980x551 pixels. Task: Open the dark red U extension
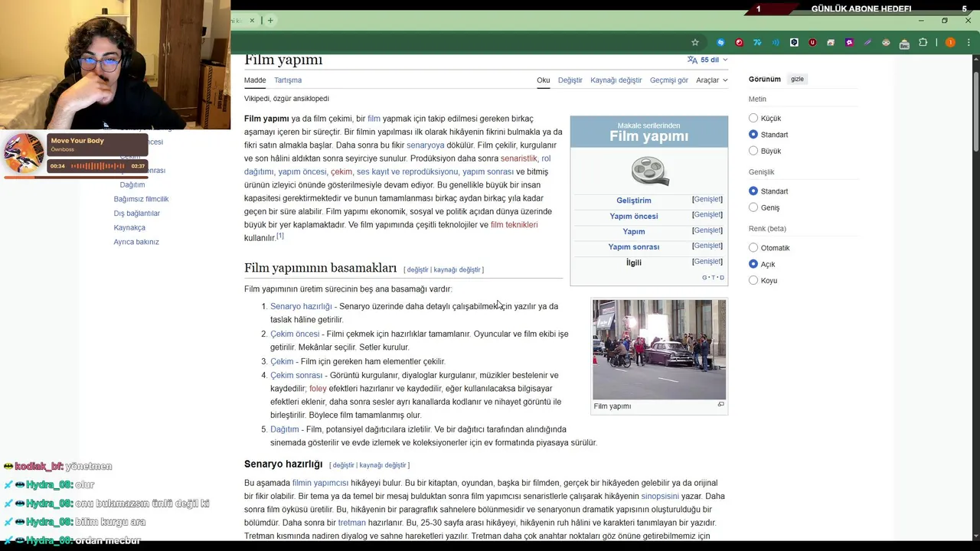pyautogui.click(x=812, y=43)
